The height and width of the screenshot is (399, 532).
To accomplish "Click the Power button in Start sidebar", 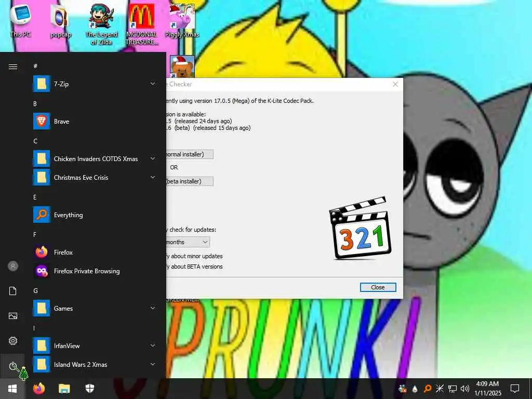I will (13, 366).
